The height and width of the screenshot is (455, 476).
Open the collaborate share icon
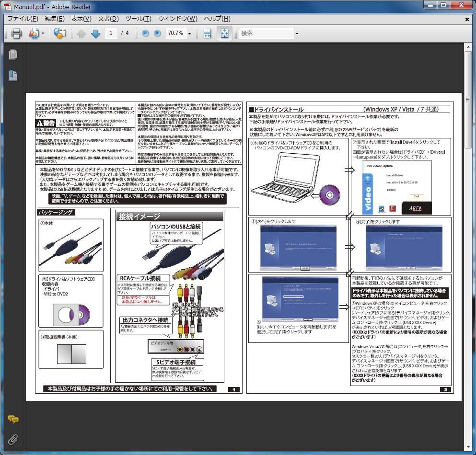coord(34,33)
